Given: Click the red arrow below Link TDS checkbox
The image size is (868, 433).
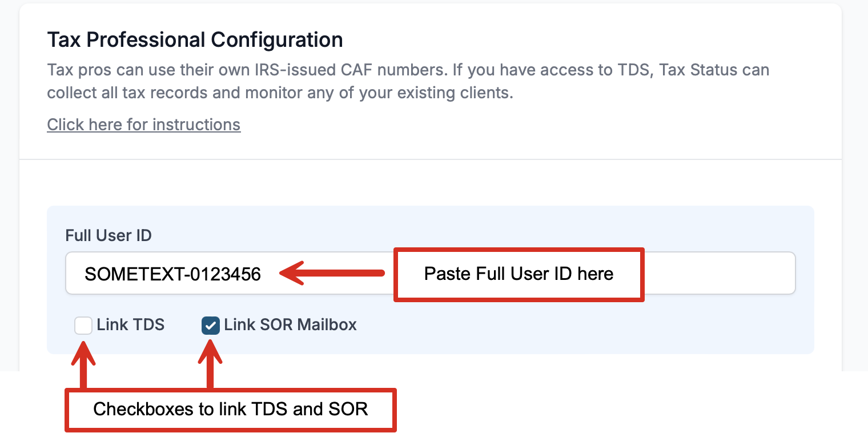Looking at the screenshot, I should pos(83,364).
